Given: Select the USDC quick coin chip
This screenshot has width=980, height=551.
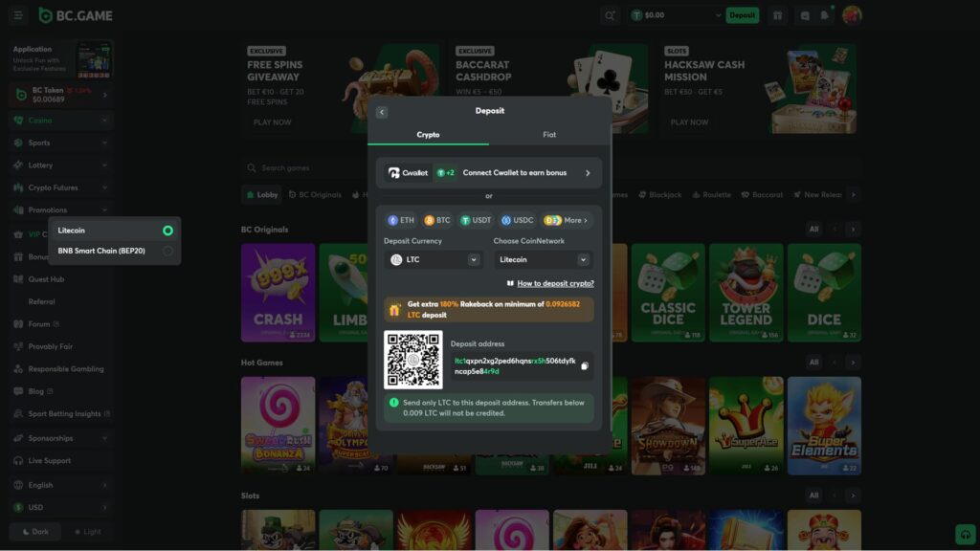Looking at the screenshot, I should tap(518, 220).
